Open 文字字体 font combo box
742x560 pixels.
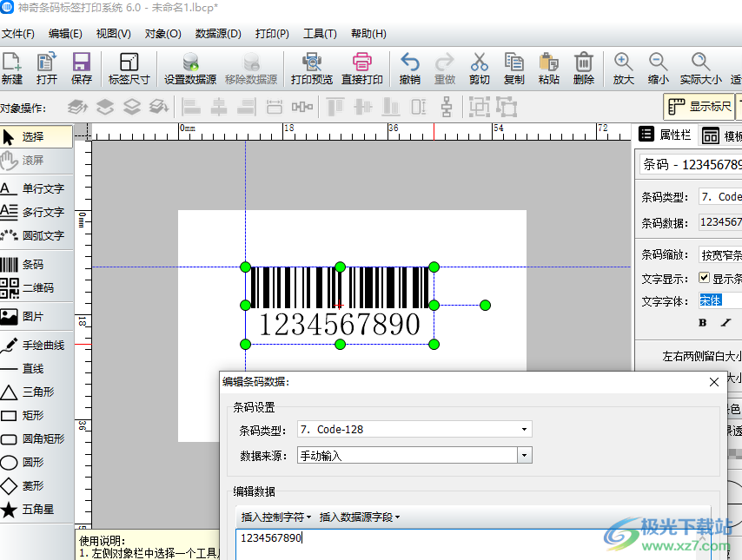point(720,300)
